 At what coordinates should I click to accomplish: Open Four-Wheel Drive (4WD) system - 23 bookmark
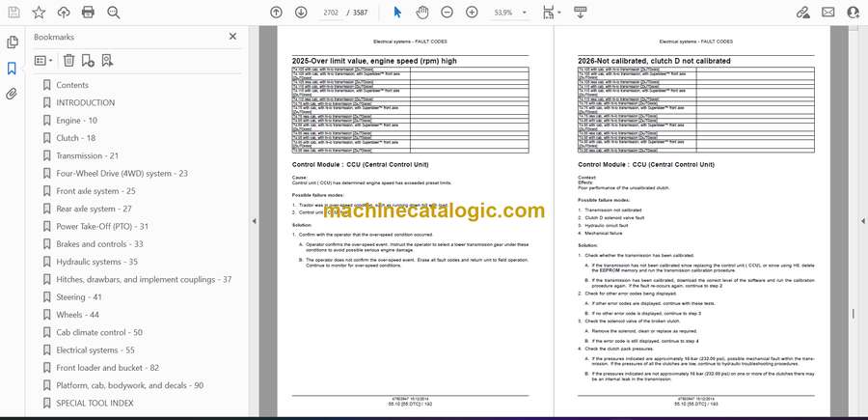click(122, 174)
